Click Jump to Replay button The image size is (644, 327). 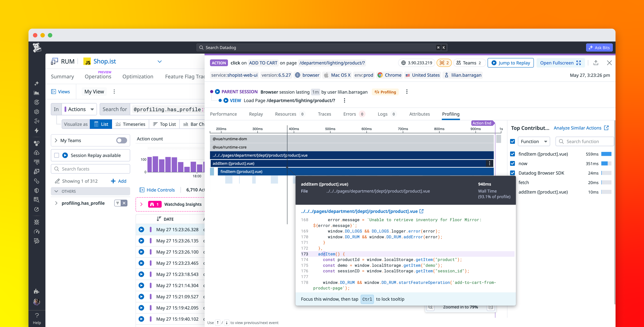510,63
